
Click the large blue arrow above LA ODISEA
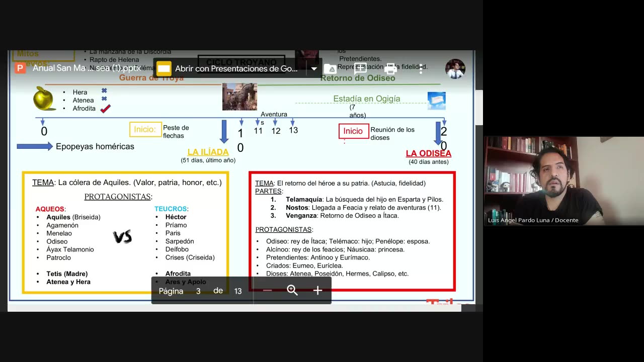438,133
